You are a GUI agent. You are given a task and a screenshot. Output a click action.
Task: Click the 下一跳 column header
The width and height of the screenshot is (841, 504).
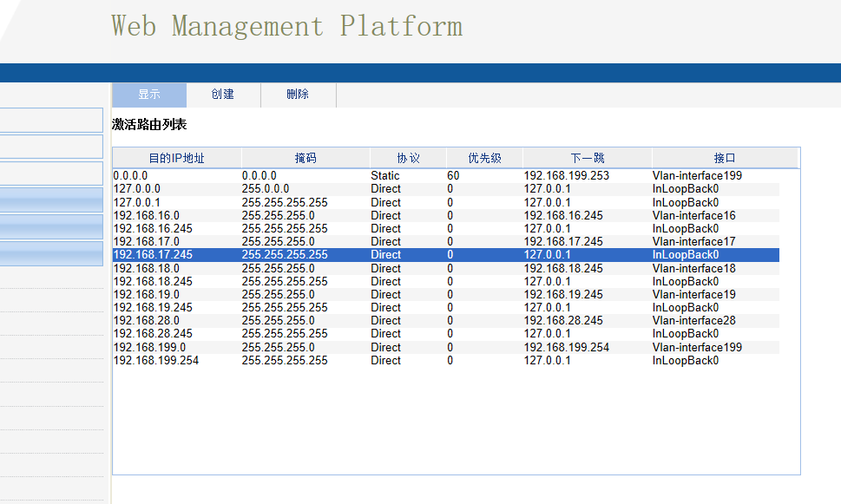588,158
